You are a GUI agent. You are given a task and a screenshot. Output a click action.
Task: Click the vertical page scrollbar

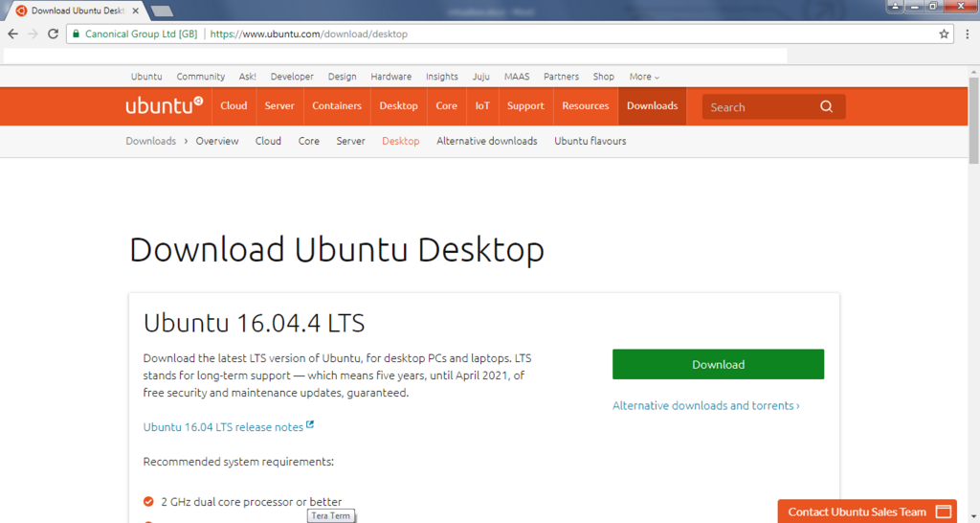tap(973, 119)
